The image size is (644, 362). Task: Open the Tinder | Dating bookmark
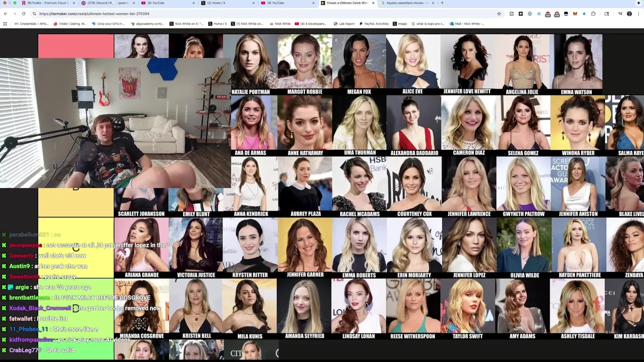tap(70, 24)
